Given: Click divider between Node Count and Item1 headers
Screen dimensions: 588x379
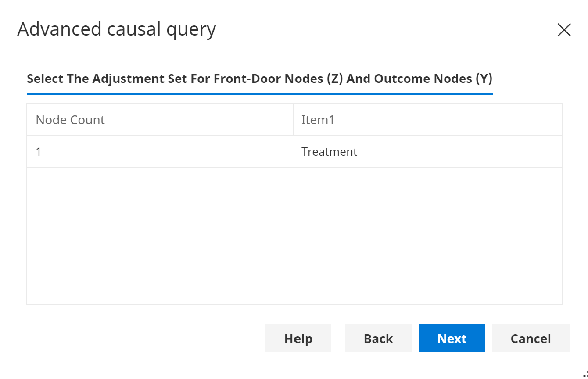Looking at the screenshot, I should pyautogui.click(x=294, y=120).
